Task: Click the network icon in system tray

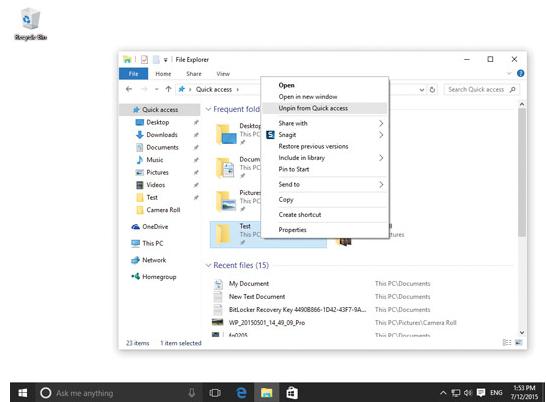Action: tap(455, 393)
